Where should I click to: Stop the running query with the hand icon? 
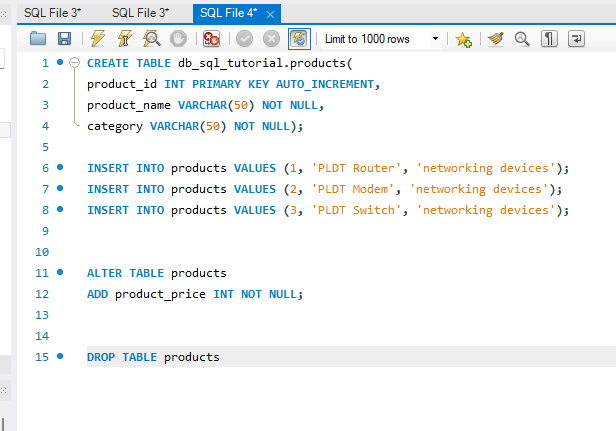click(178, 39)
